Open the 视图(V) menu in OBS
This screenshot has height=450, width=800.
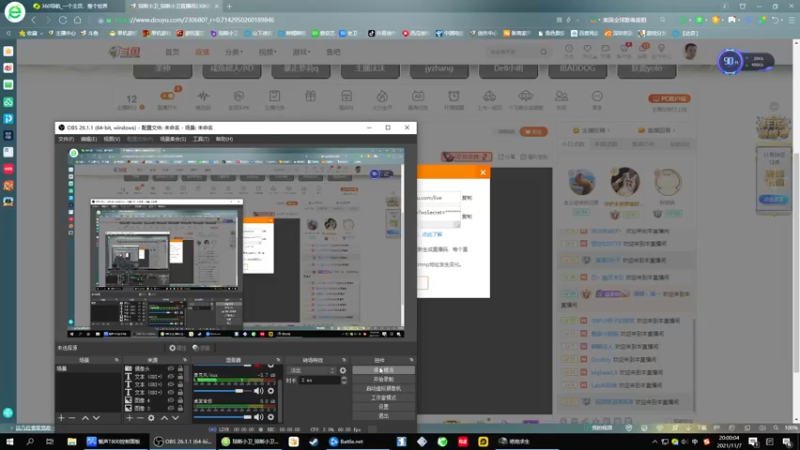click(x=111, y=139)
